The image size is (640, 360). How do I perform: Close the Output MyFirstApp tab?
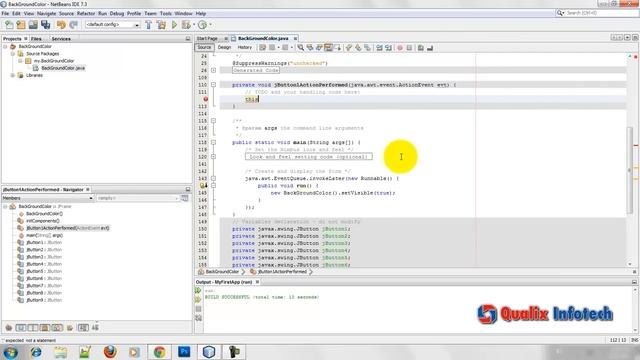257,282
